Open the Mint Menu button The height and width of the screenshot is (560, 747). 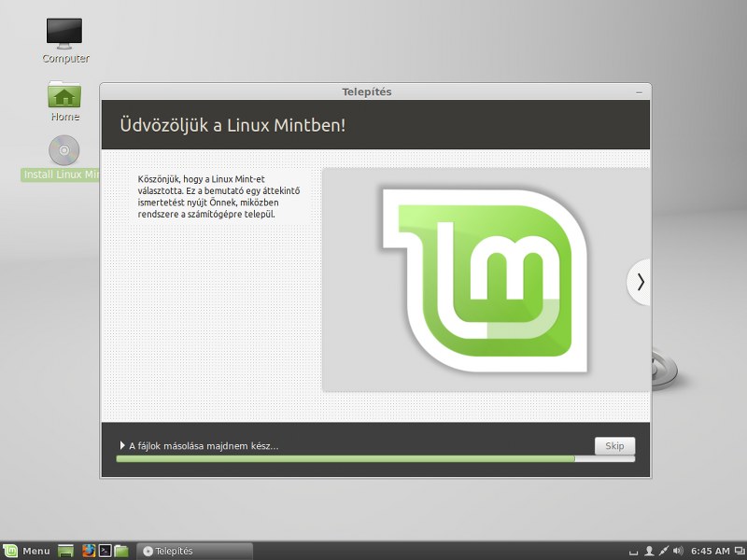(27, 551)
